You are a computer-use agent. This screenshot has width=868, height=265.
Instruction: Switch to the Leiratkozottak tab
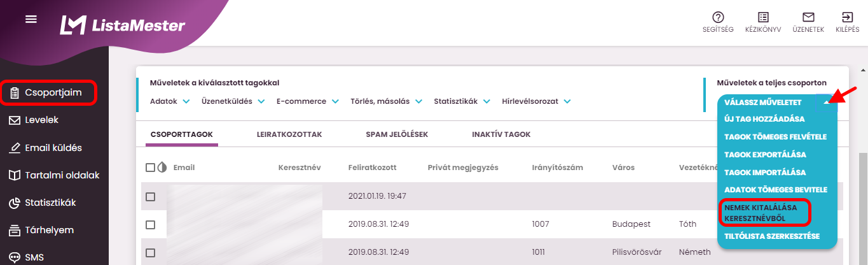pyautogui.click(x=289, y=134)
